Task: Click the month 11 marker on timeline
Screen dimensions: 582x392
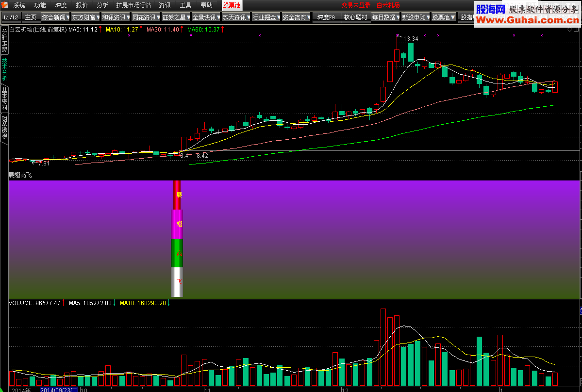Action: [207, 390]
